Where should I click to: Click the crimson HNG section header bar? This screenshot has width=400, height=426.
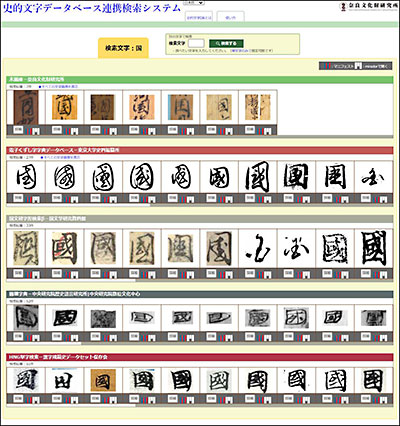pos(200,357)
